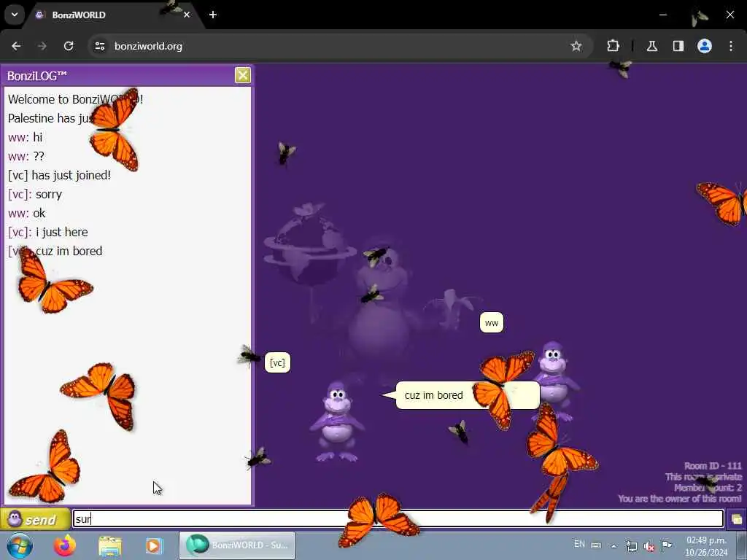This screenshot has width=747, height=560.
Task: Select the BonziWORLD browser tab
Action: click(x=109, y=15)
